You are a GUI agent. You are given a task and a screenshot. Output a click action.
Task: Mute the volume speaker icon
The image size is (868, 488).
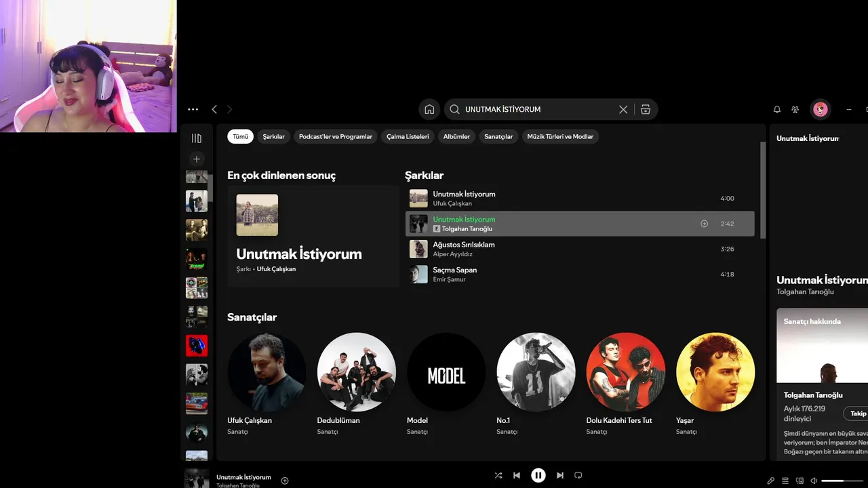pyautogui.click(x=814, y=481)
